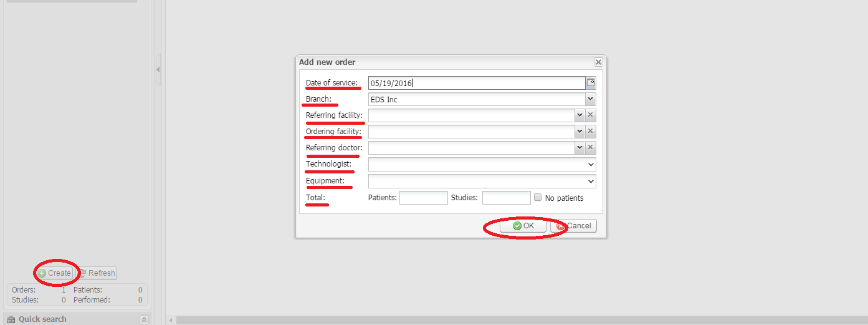Close the Add new order dialog
The width and height of the screenshot is (868, 325).
pyautogui.click(x=598, y=62)
